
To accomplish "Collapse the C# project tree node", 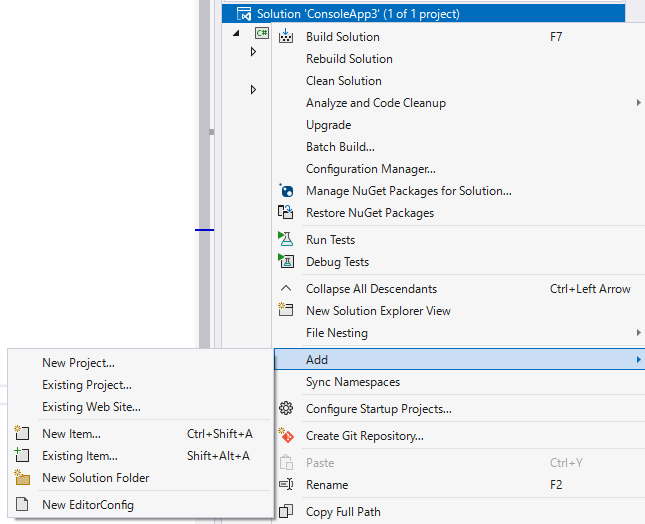I will point(236,33).
